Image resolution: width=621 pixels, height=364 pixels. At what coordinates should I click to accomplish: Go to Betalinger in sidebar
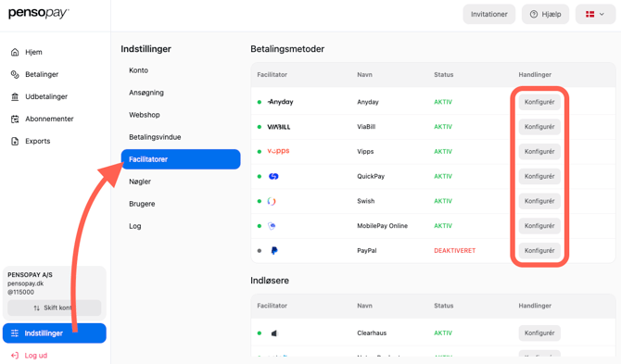pos(34,74)
